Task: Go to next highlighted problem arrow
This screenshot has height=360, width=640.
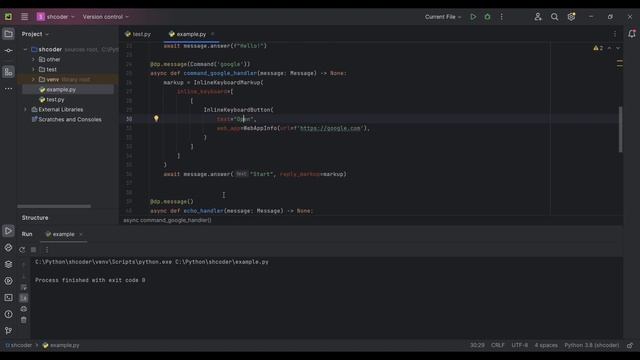Action: [x=618, y=48]
